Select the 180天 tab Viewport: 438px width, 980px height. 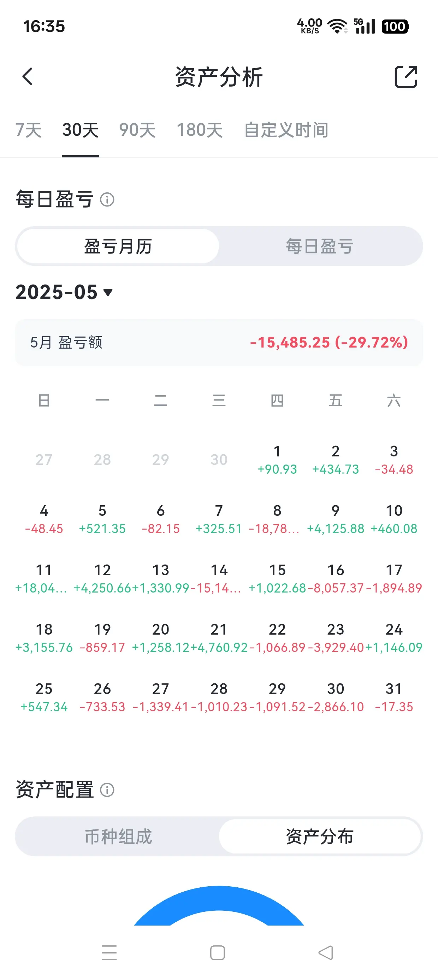200,130
